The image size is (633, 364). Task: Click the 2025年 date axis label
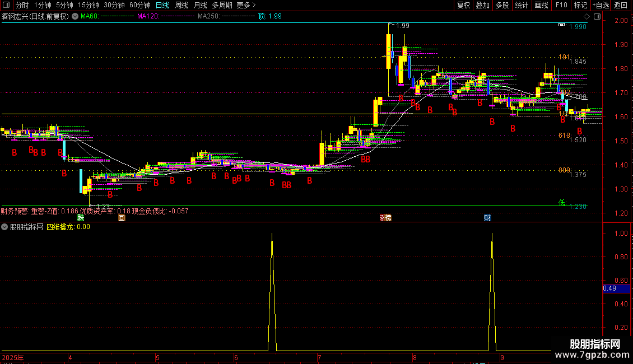tap(12, 357)
